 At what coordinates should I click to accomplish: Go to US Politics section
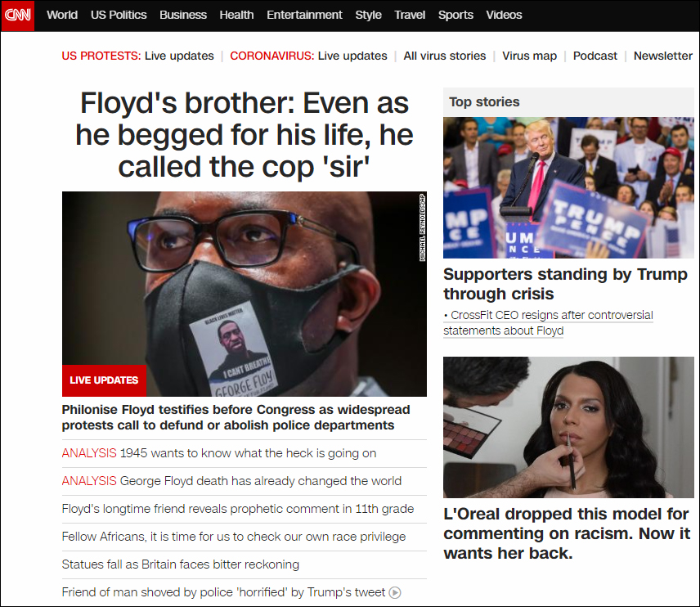[x=119, y=15]
